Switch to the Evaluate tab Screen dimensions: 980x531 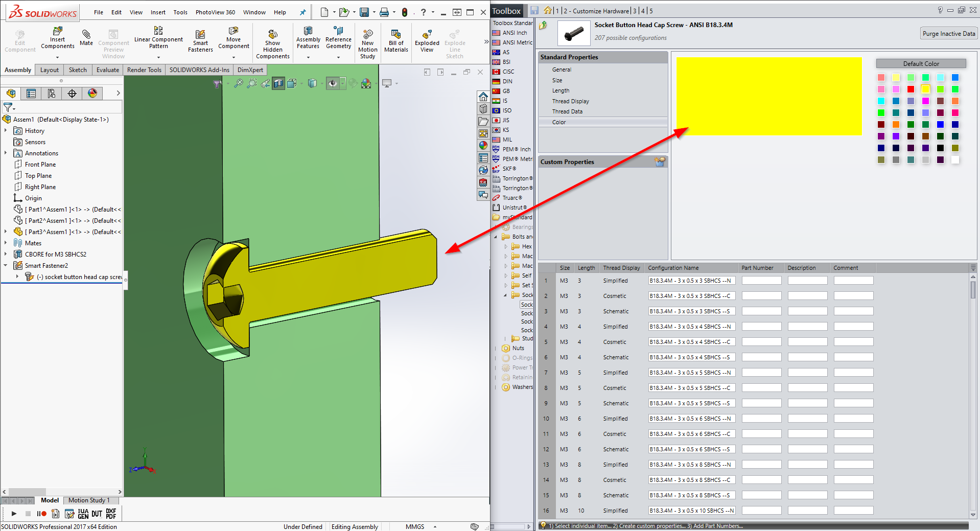point(108,70)
